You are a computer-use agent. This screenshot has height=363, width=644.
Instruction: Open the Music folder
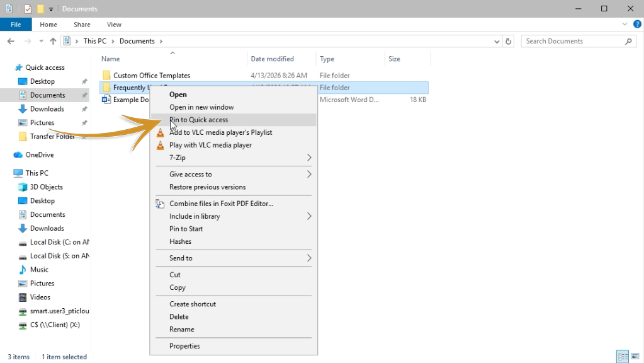click(39, 270)
